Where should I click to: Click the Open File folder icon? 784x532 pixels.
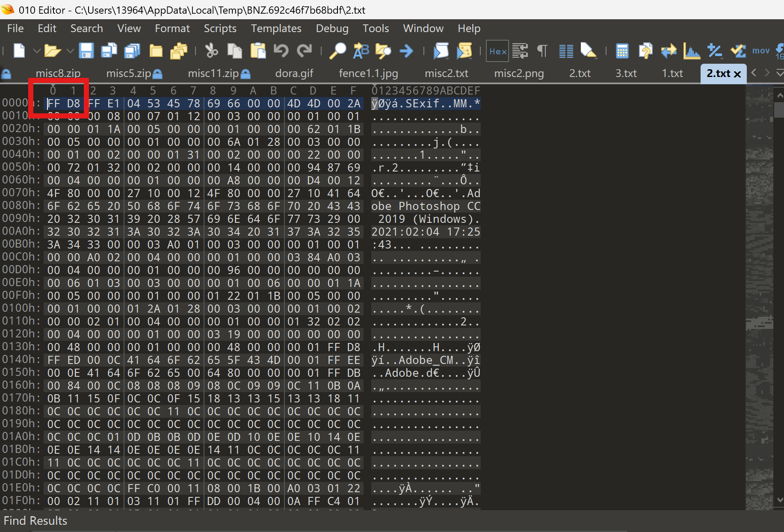pyautogui.click(x=53, y=51)
